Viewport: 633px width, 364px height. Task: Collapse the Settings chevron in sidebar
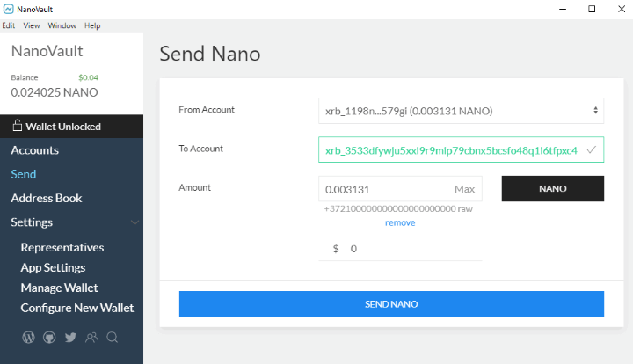(x=135, y=222)
